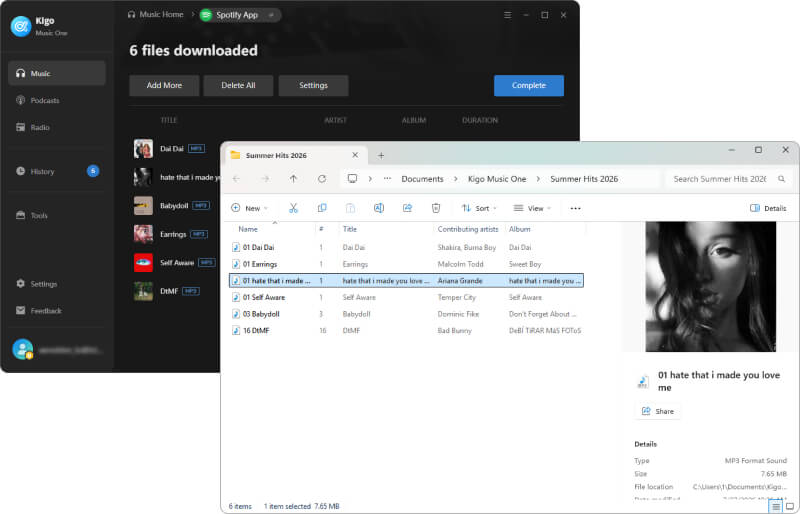Image resolution: width=800 pixels, height=514 pixels.
Task: Refresh the Explorer folder view
Action: pos(322,179)
